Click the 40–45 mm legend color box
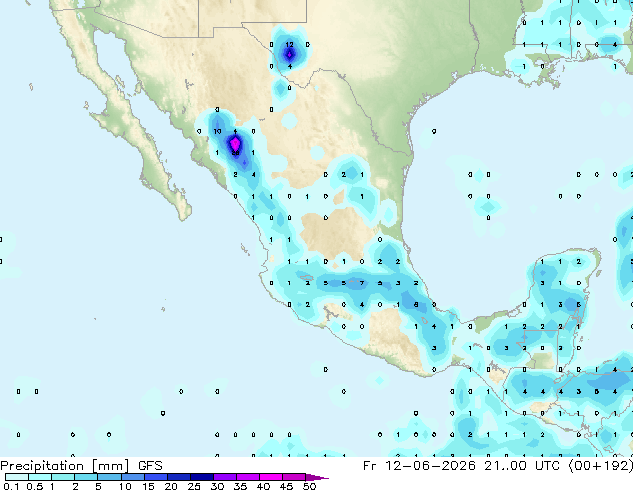Image resolution: width=634 pixels, height=490 pixels. coord(271,477)
